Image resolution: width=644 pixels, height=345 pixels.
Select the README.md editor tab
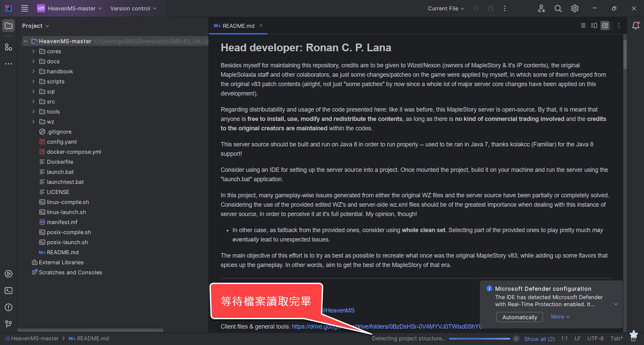pos(238,26)
